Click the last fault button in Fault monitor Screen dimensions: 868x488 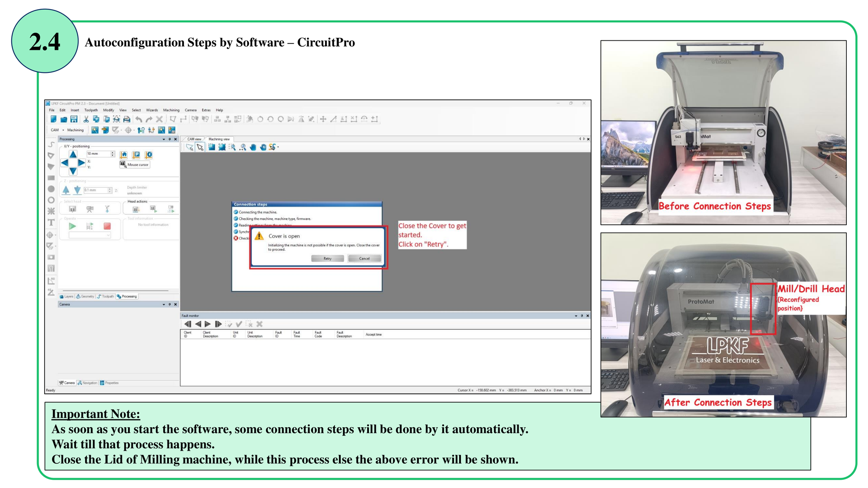[218, 324]
